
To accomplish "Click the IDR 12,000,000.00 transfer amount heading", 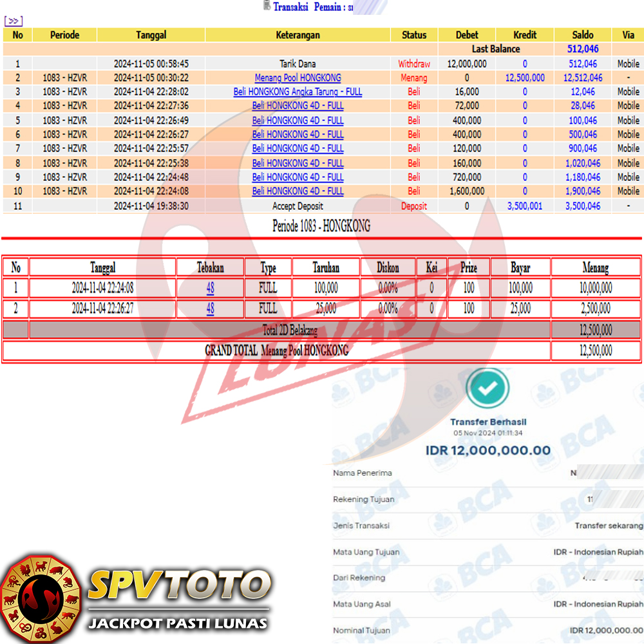I will (x=488, y=450).
